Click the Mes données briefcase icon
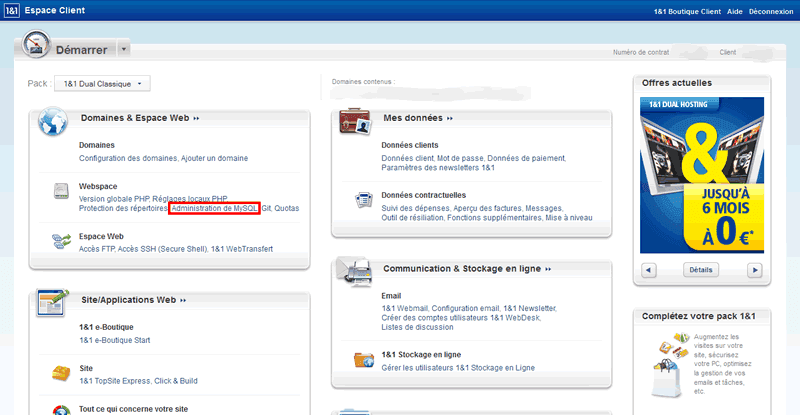The width and height of the screenshot is (800, 415). click(x=355, y=121)
